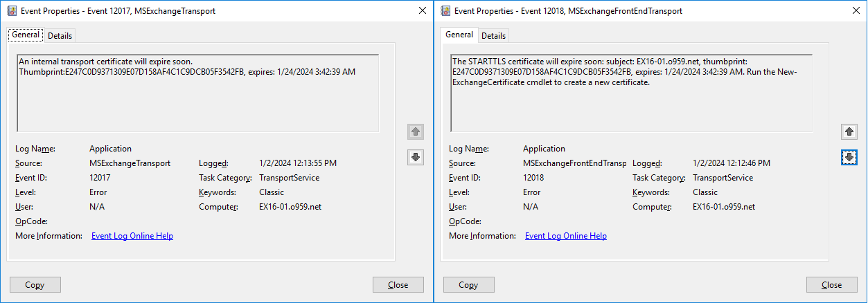Viewport: 868px width, 303px height.
Task: Click Computer value EX16-01.o959.net in Event 12018
Action: [724, 207]
